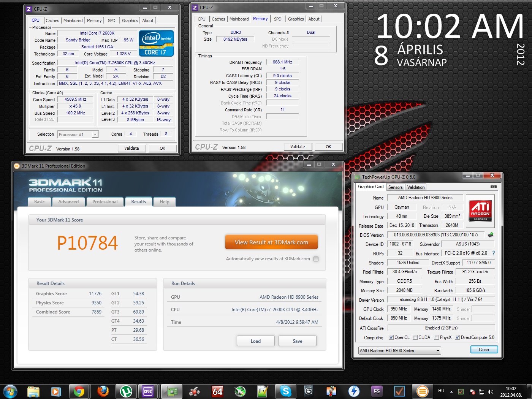
Task: Click the GPU-Z screenshot camera icon
Action: point(493,187)
